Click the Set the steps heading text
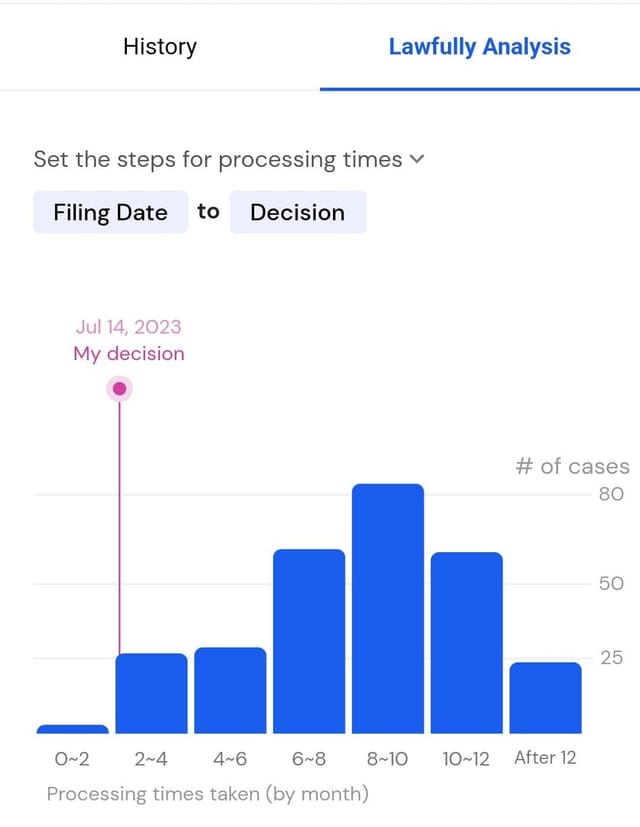 [x=218, y=159]
